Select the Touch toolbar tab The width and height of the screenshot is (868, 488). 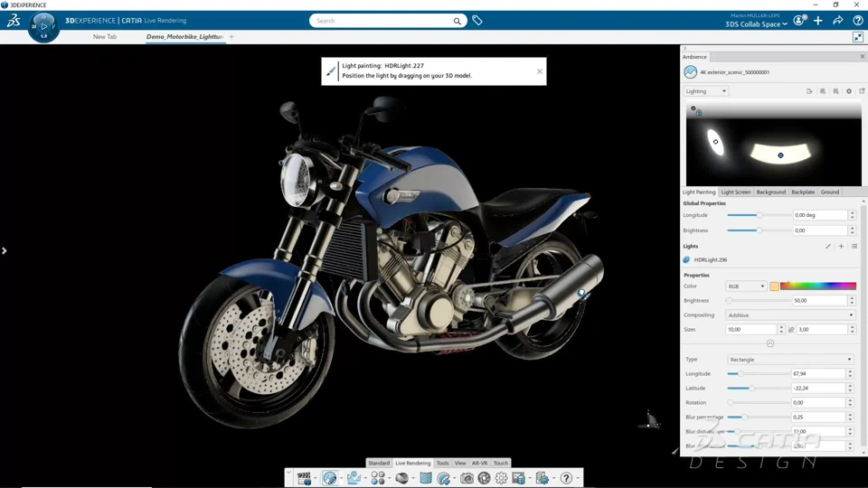500,463
